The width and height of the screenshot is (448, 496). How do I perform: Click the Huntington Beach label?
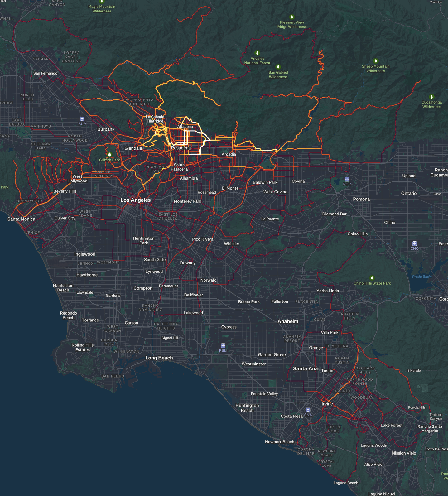247,408
